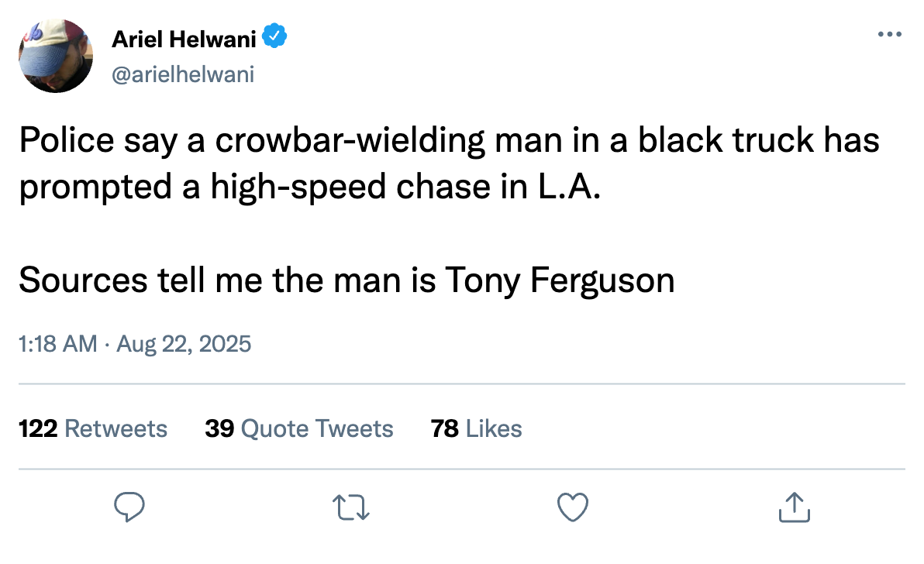View the 122 Retweets list

[x=93, y=428]
